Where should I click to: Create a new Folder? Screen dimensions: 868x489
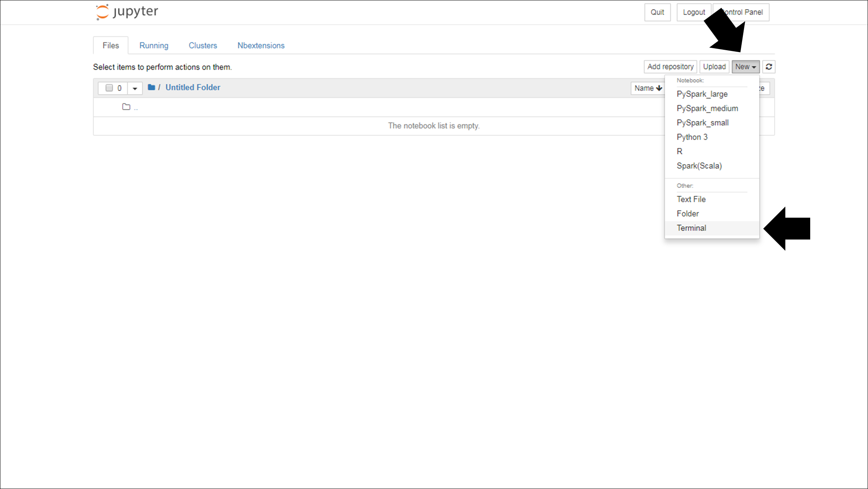[712, 214]
